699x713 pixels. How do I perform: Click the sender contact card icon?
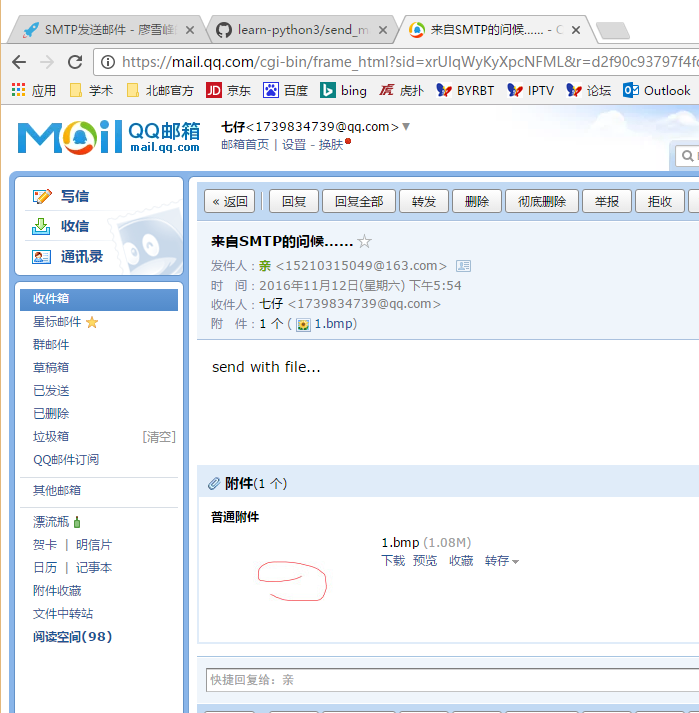463,266
